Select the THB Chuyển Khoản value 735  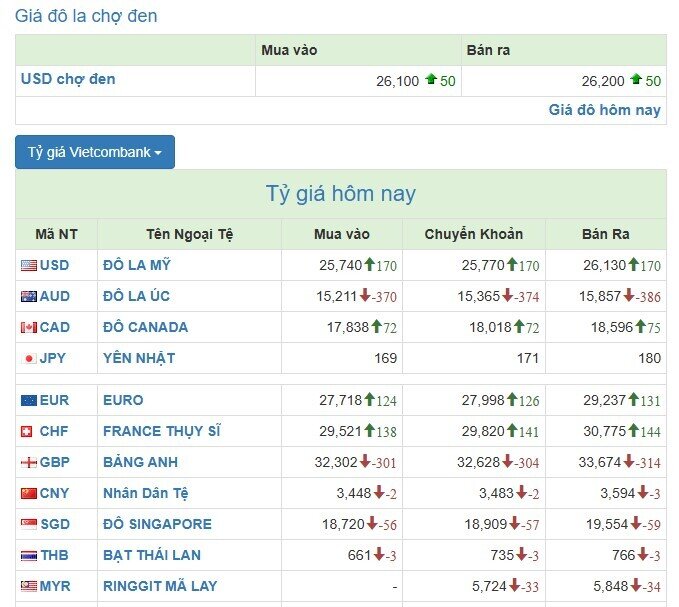point(502,555)
